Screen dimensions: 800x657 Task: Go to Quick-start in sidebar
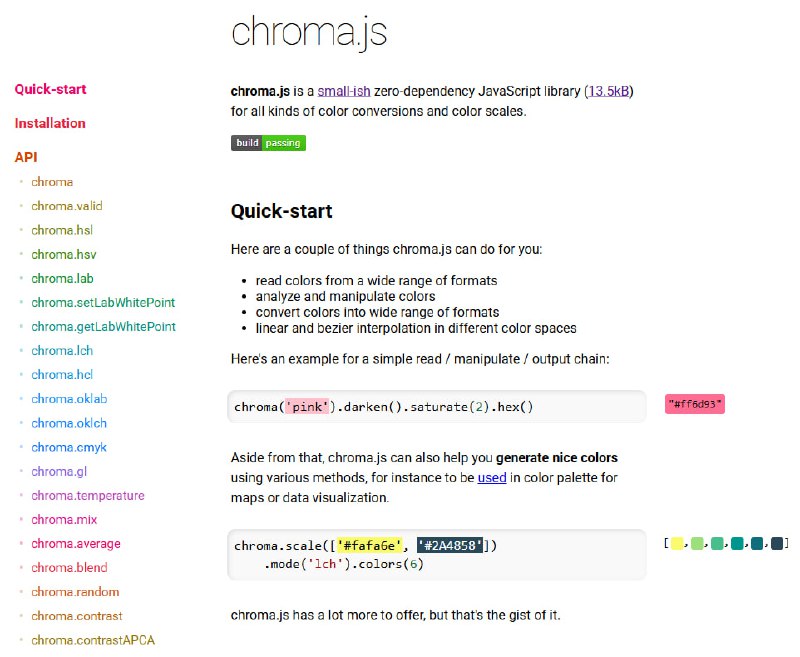point(51,89)
